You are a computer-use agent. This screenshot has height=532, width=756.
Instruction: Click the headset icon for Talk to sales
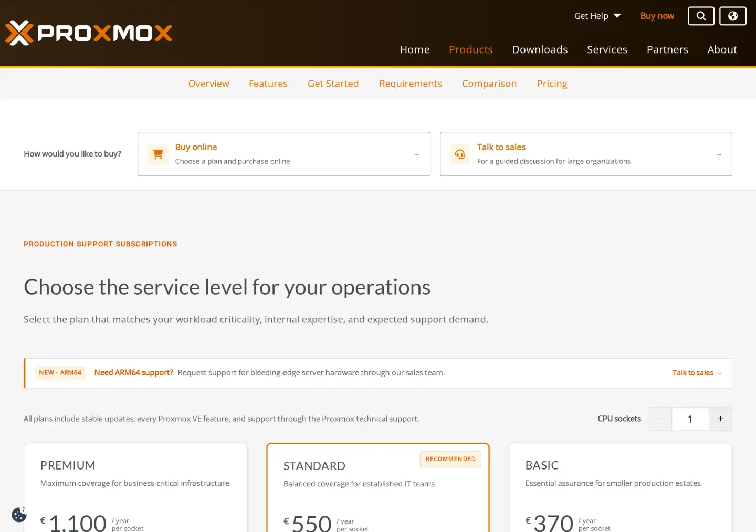pyautogui.click(x=460, y=154)
